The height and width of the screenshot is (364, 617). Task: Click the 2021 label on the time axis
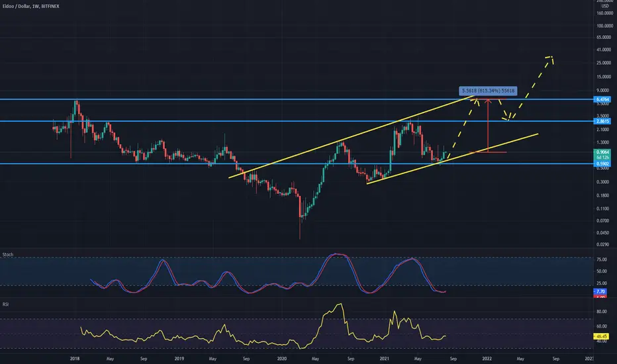pyautogui.click(x=385, y=359)
